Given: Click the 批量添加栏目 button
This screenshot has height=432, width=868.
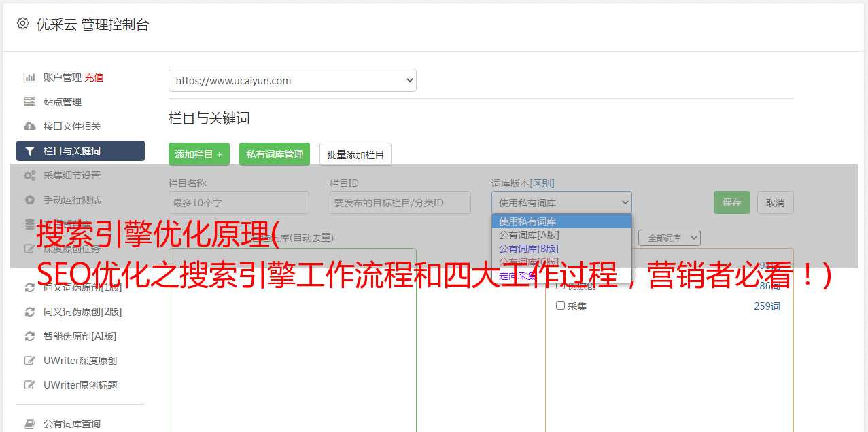Looking at the screenshot, I should pyautogui.click(x=355, y=154).
